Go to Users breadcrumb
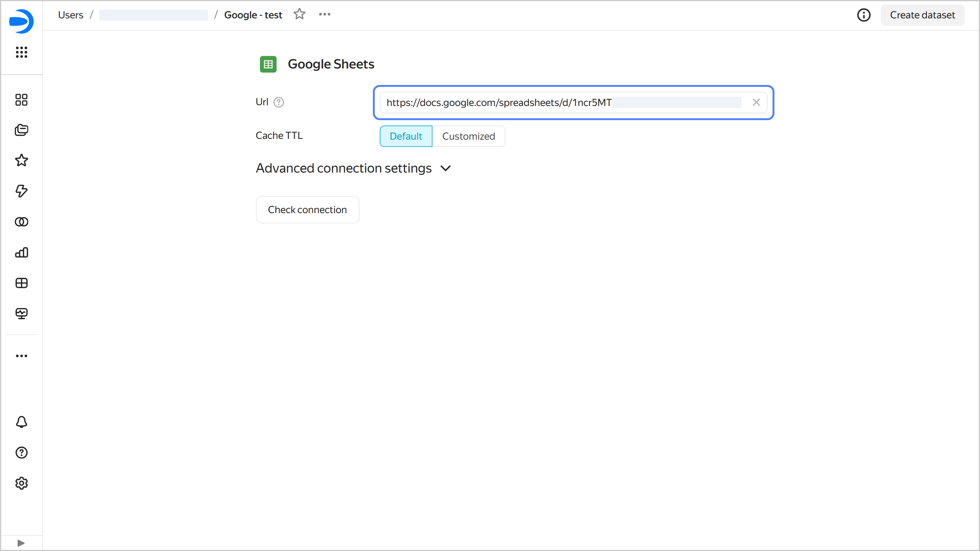The height and width of the screenshot is (551, 980). point(71,15)
